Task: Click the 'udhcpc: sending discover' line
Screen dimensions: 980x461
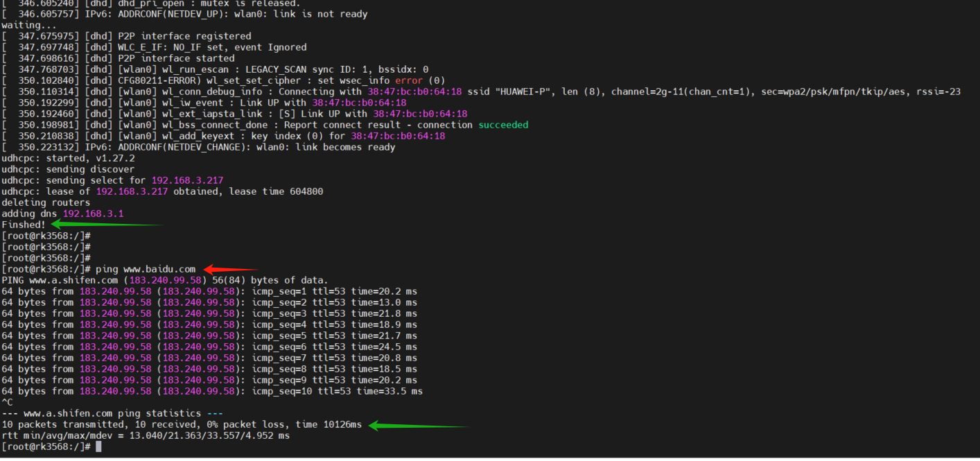Action: (x=68, y=169)
